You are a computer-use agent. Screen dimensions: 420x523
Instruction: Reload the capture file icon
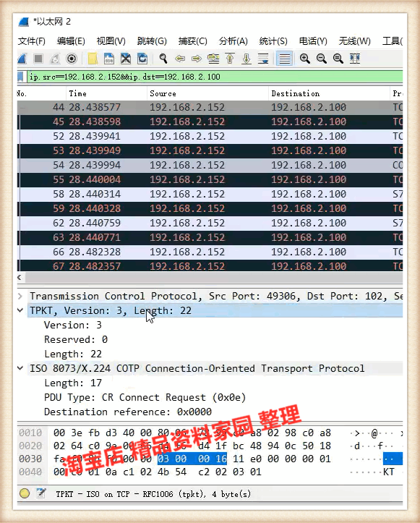142,59
